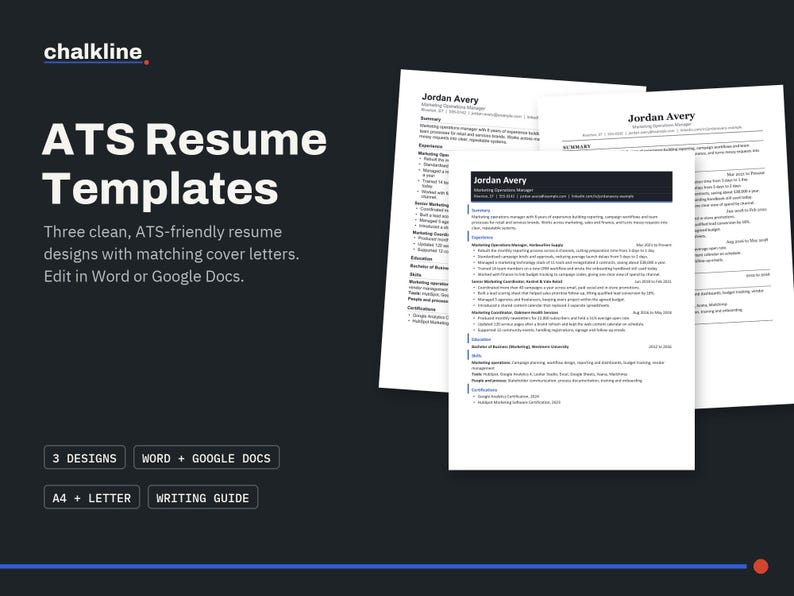Select the 'WORD + GOOGLE DOCS' badge

point(206,458)
